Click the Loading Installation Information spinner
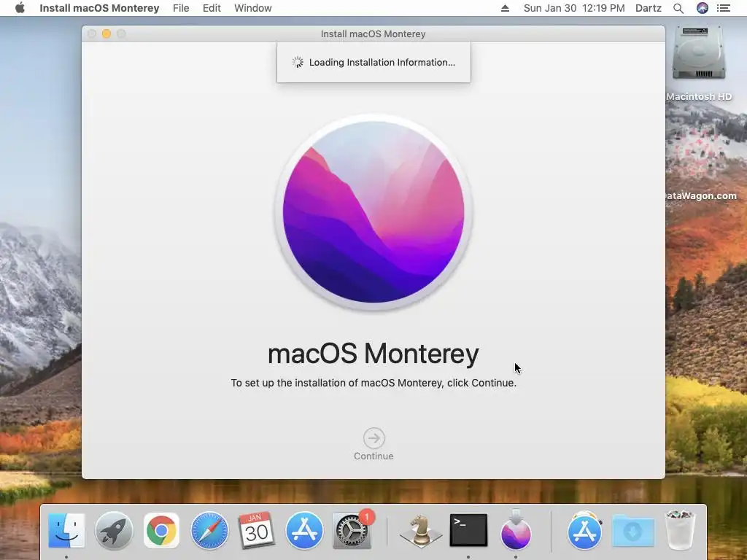The image size is (747, 560). [x=298, y=63]
